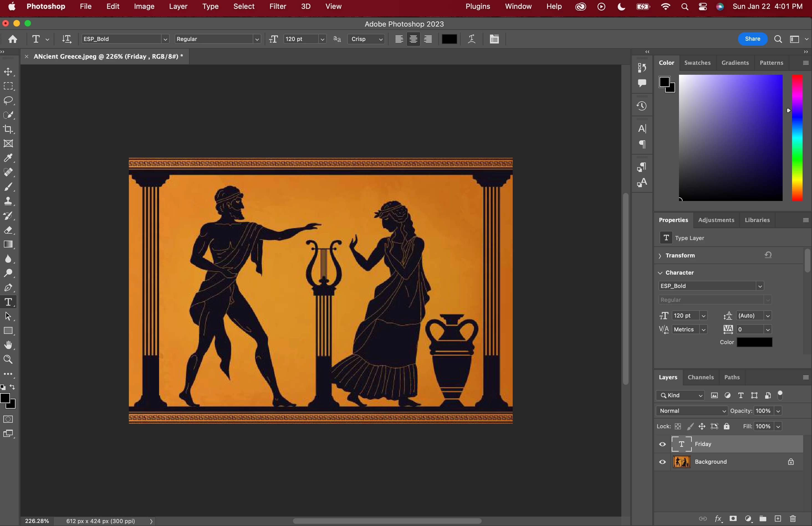Select the Lasso tool

pos(8,100)
